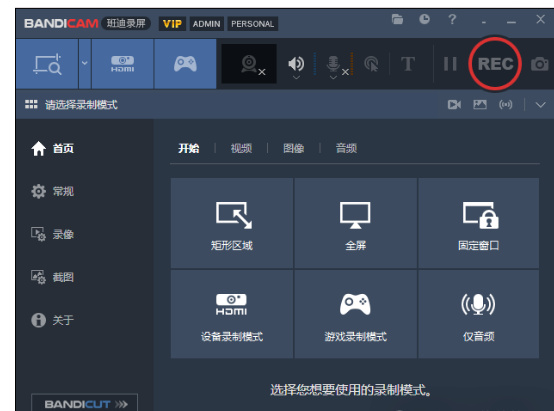Screen dimensions: 554x411
Task: Choose 全屏 fullscreen mode
Action: [355, 223]
